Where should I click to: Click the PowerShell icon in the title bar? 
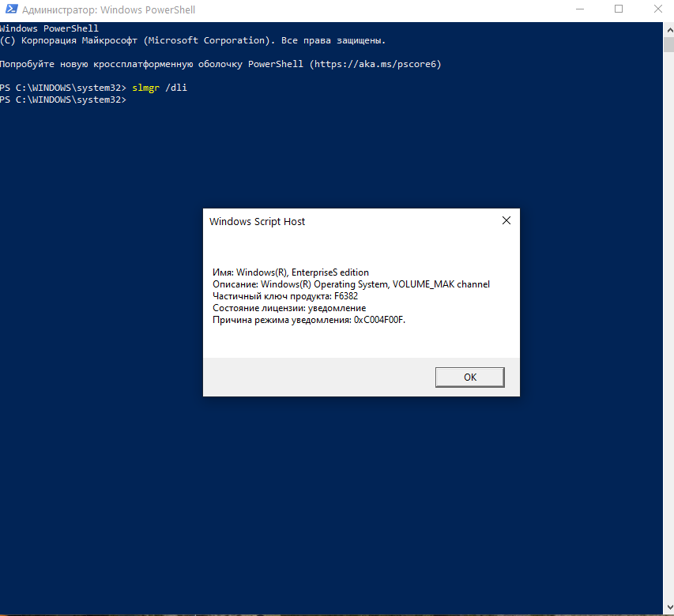click(x=12, y=9)
